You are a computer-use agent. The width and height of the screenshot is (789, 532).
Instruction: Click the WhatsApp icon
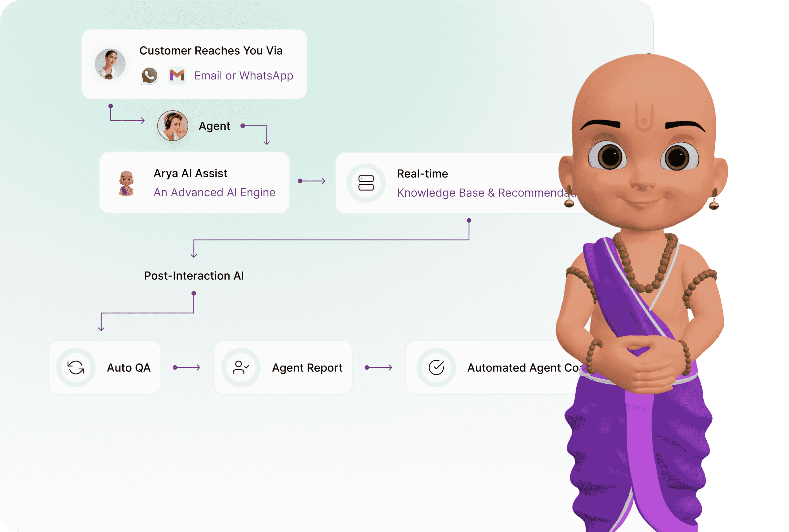149,75
